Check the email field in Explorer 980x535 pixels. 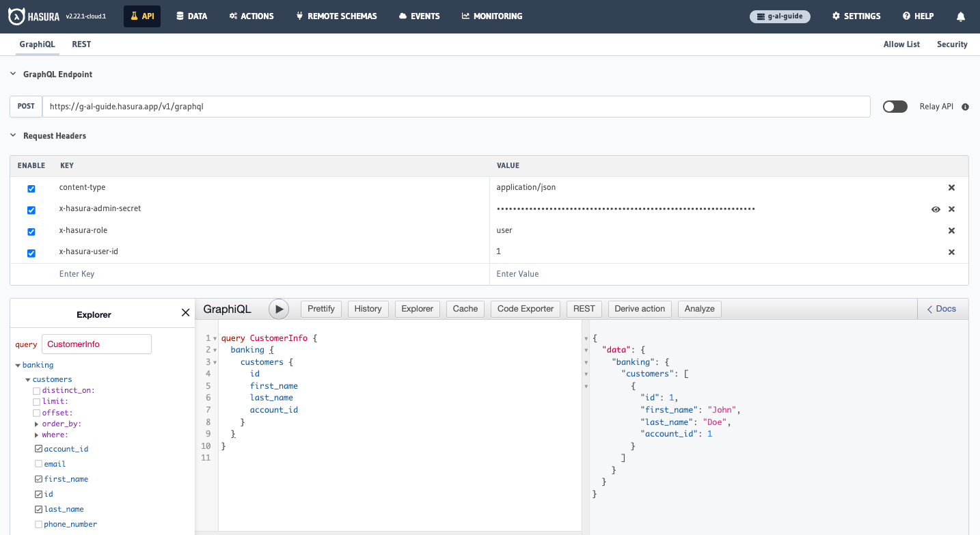click(39, 463)
